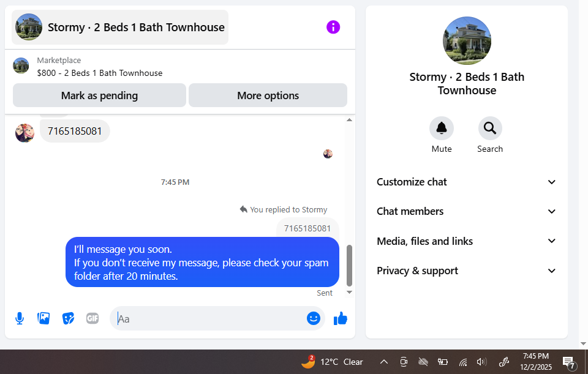Image resolution: width=588 pixels, height=374 pixels.
Task: Open More options for listing
Action: point(268,95)
